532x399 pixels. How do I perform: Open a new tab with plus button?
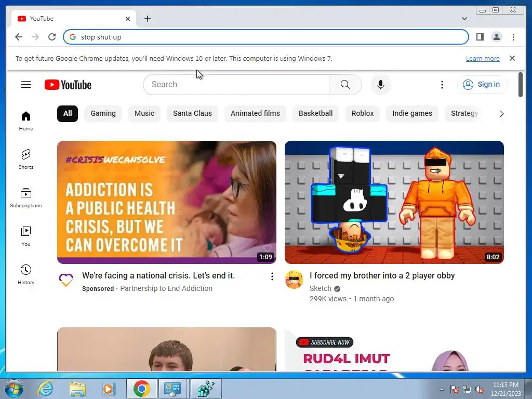[x=147, y=19]
